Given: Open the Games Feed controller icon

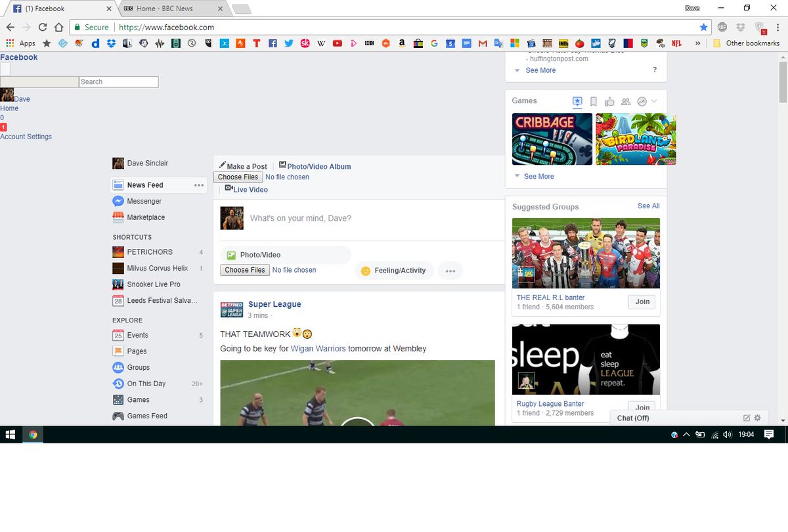Looking at the screenshot, I should point(118,416).
